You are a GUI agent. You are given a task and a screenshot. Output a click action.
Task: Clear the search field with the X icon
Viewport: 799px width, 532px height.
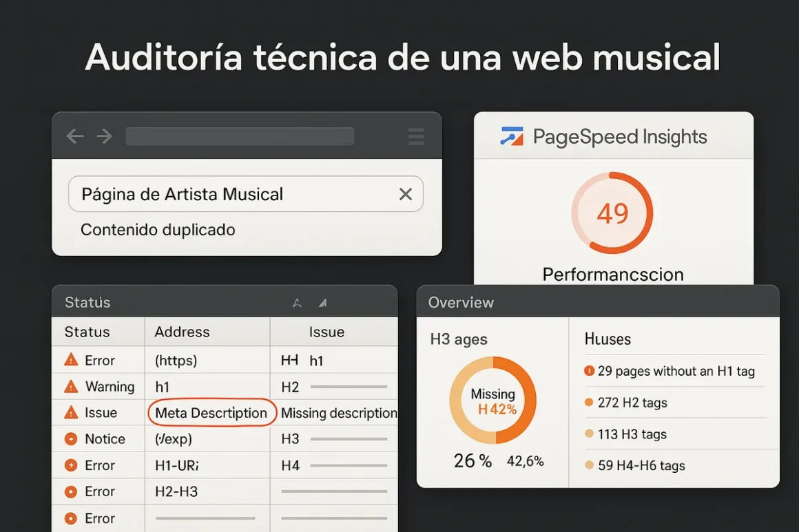point(405,193)
